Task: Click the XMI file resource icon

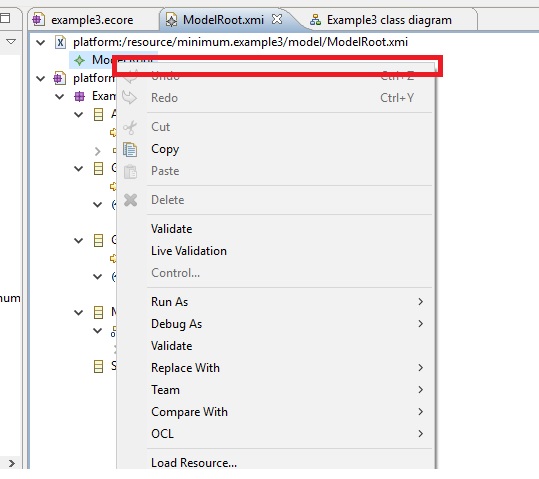Action: [x=60, y=42]
